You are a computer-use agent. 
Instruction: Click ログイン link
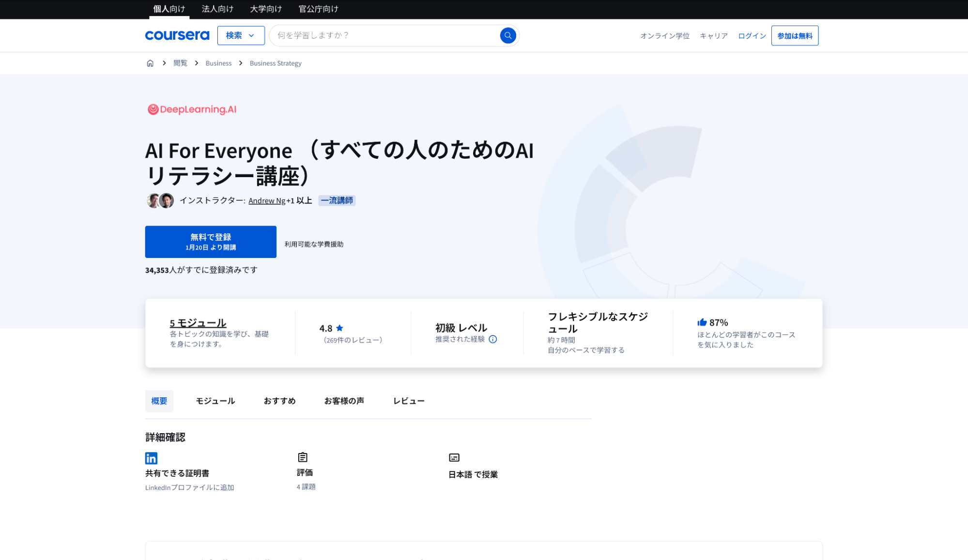[x=752, y=36]
